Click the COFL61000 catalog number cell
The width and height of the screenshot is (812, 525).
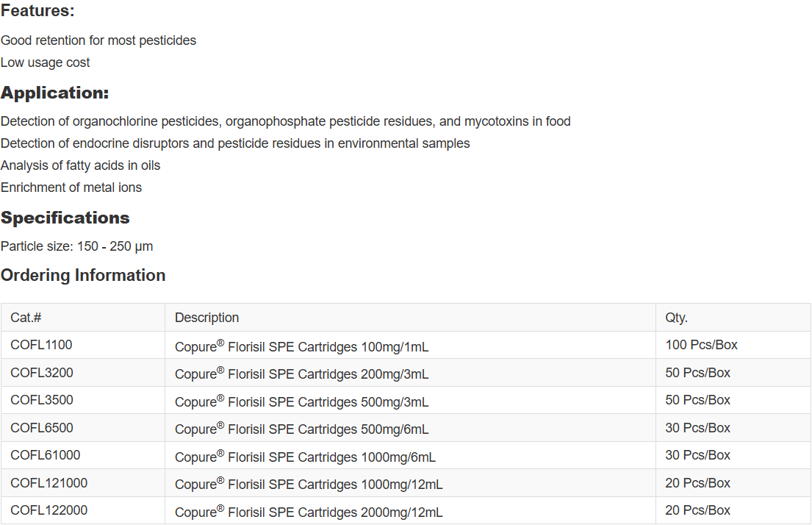click(x=46, y=455)
